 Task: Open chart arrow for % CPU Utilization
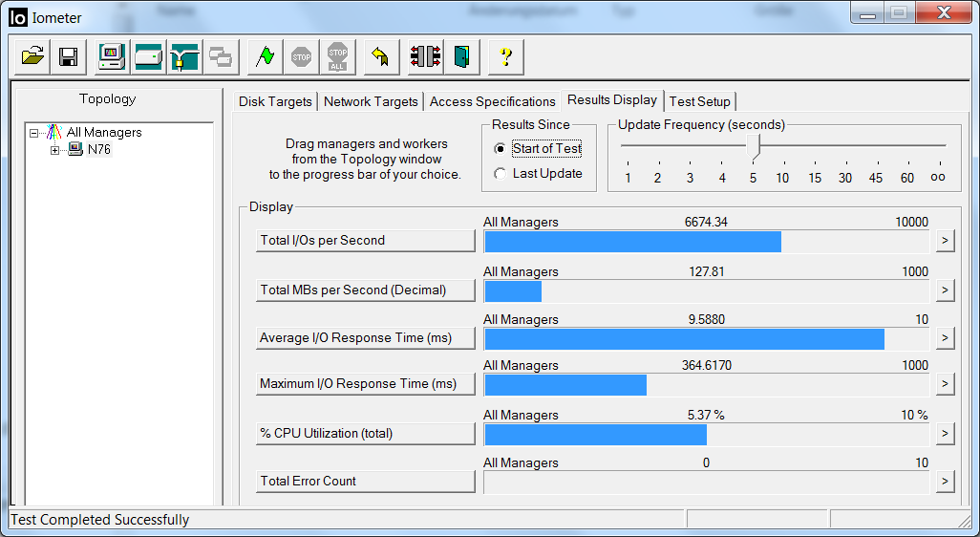click(945, 433)
